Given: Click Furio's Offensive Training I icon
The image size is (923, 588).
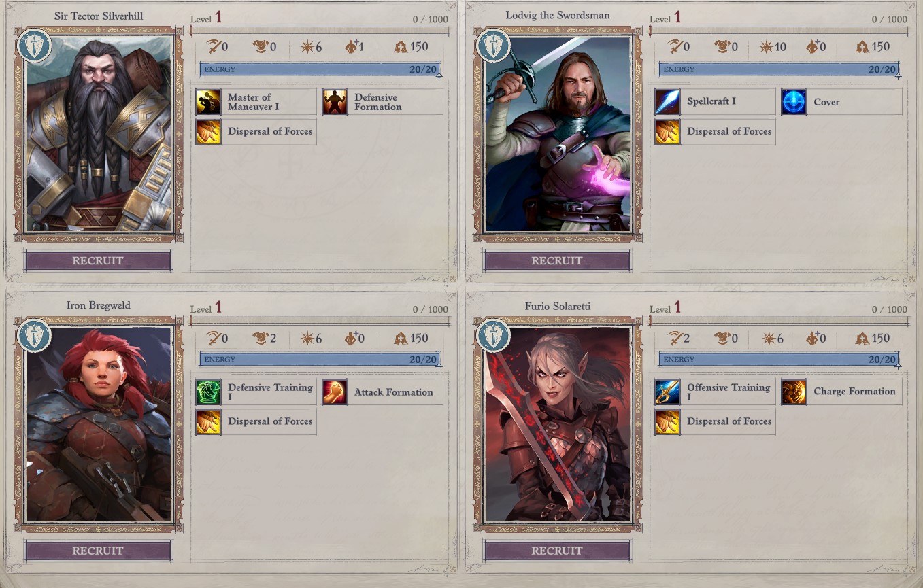Looking at the screenshot, I should [667, 392].
